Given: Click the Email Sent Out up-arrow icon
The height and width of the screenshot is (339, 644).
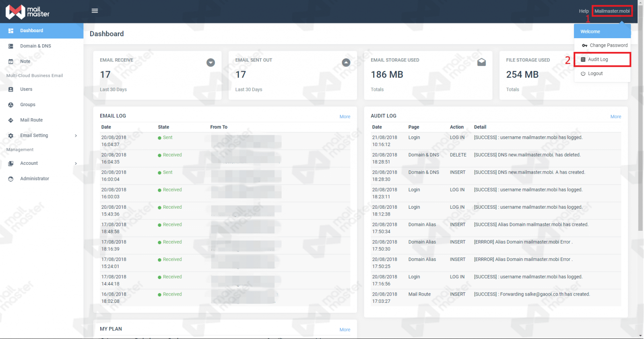Looking at the screenshot, I should (346, 63).
